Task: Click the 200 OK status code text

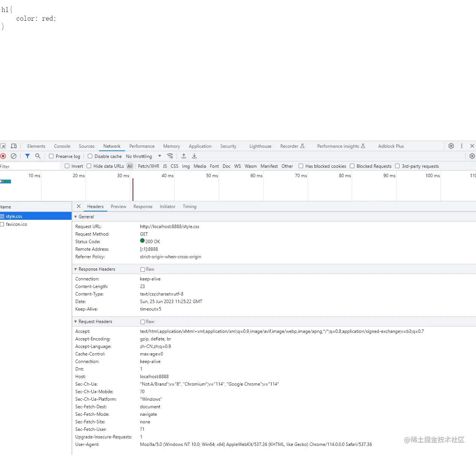Action: (x=153, y=242)
